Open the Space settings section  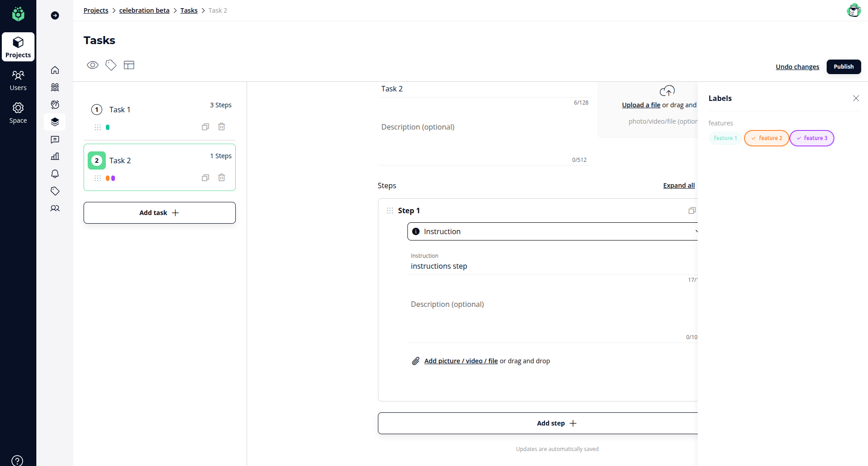click(18, 113)
